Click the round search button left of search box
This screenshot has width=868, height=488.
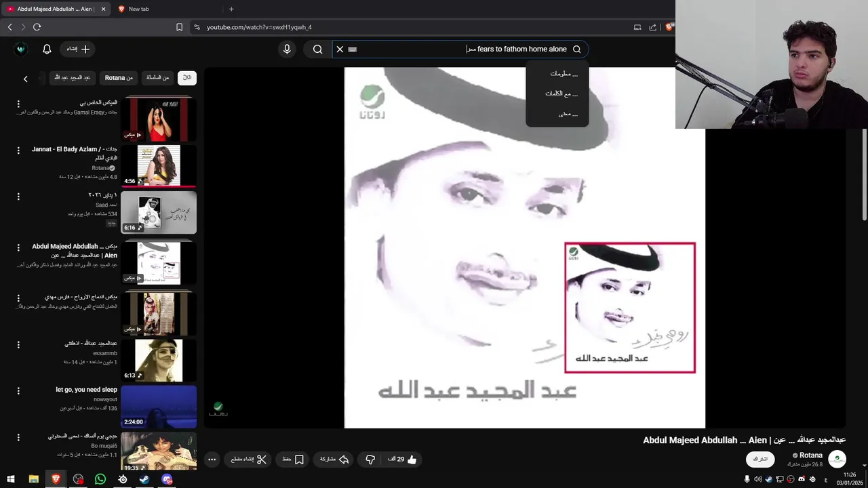[317, 49]
